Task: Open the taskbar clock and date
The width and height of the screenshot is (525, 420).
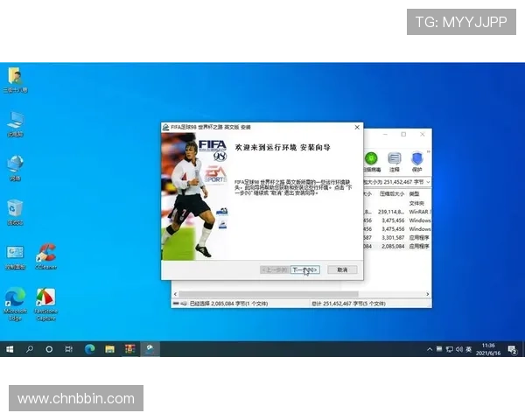Action: point(487,348)
